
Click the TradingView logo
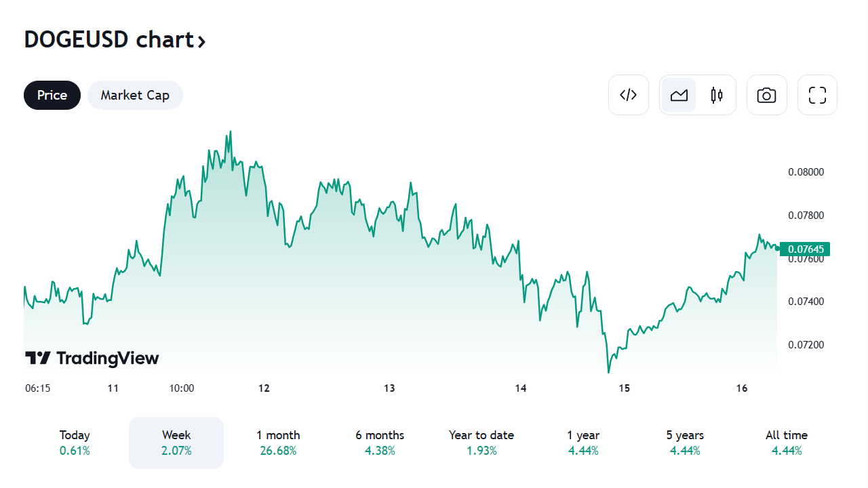tap(92, 358)
